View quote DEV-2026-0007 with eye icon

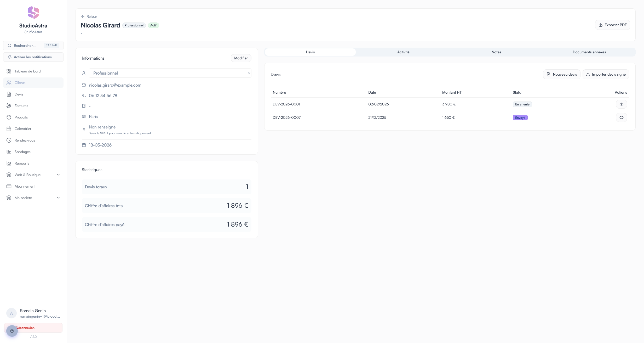pos(621,117)
